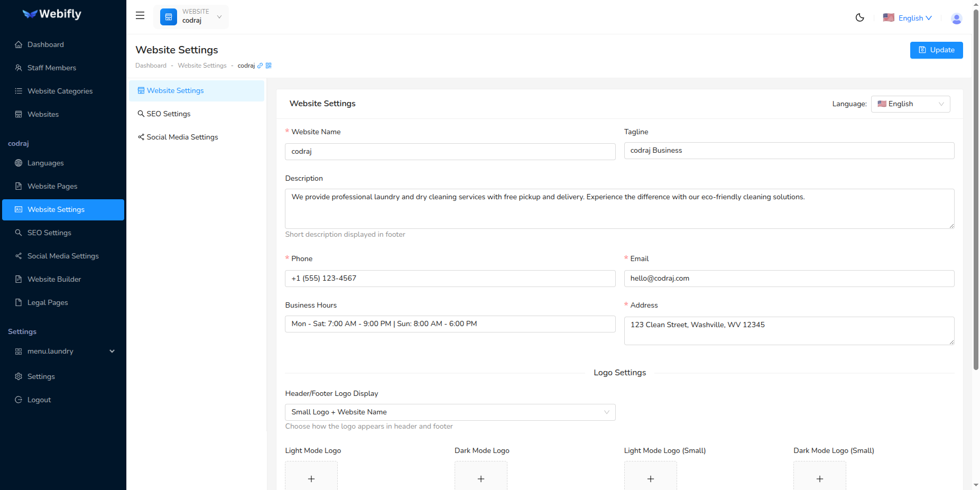Click the Webifly logo in the sidebar
980x490 pixels.
pos(51,14)
